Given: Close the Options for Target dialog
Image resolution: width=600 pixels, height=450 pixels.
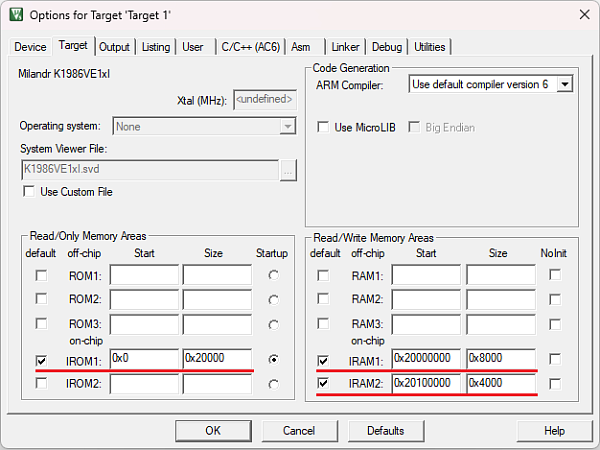Looking at the screenshot, I should [x=582, y=15].
